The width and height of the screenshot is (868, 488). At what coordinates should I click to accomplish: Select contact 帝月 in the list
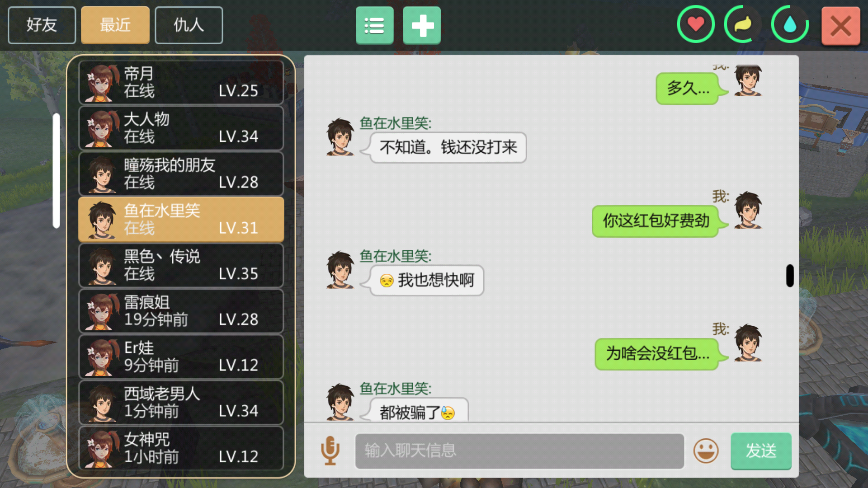click(181, 82)
